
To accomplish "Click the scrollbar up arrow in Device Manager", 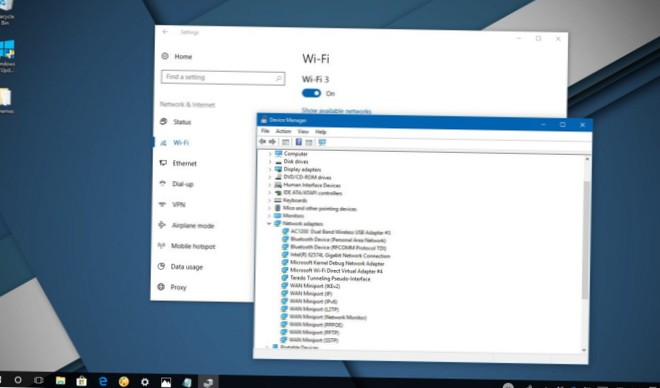I will pyautogui.click(x=587, y=159).
